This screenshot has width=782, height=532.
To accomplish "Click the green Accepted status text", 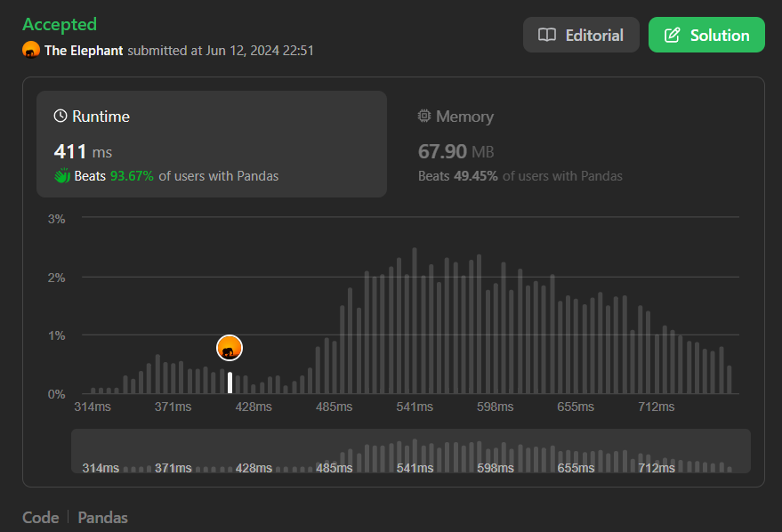I will (x=60, y=24).
